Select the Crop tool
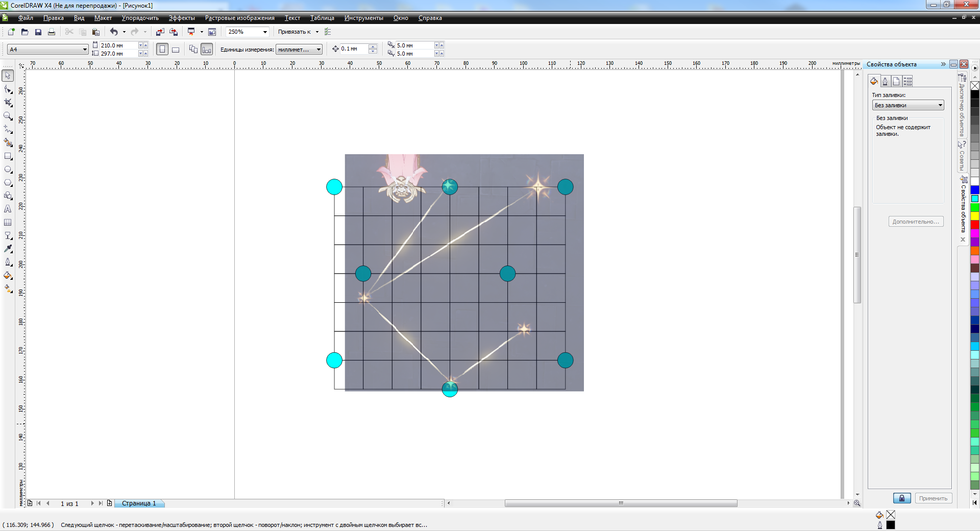 (8, 103)
